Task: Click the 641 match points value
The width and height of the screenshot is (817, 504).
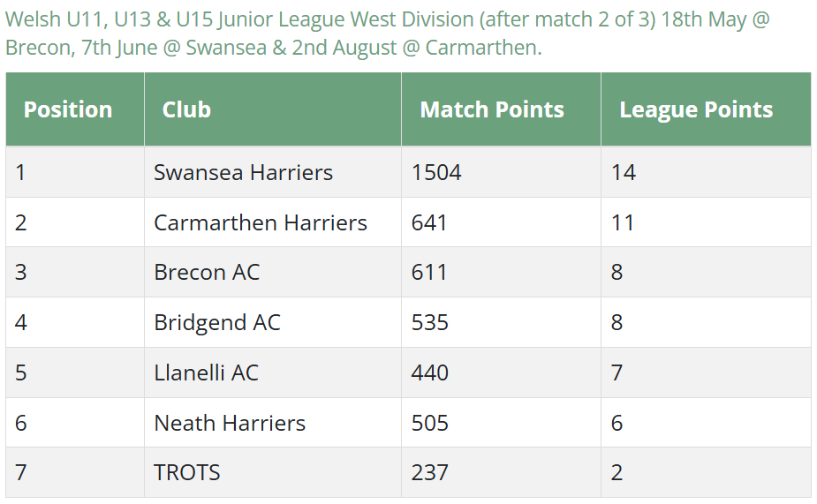Action: coord(429,222)
